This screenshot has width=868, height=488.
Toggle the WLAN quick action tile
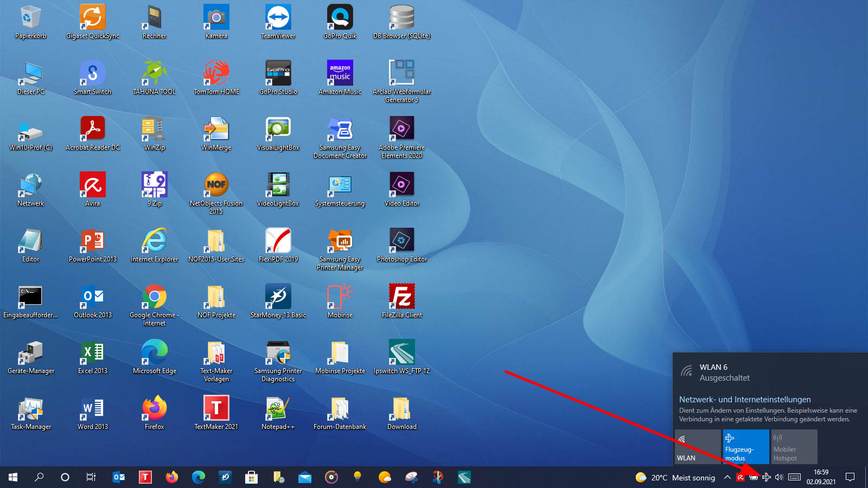(698, 446)
